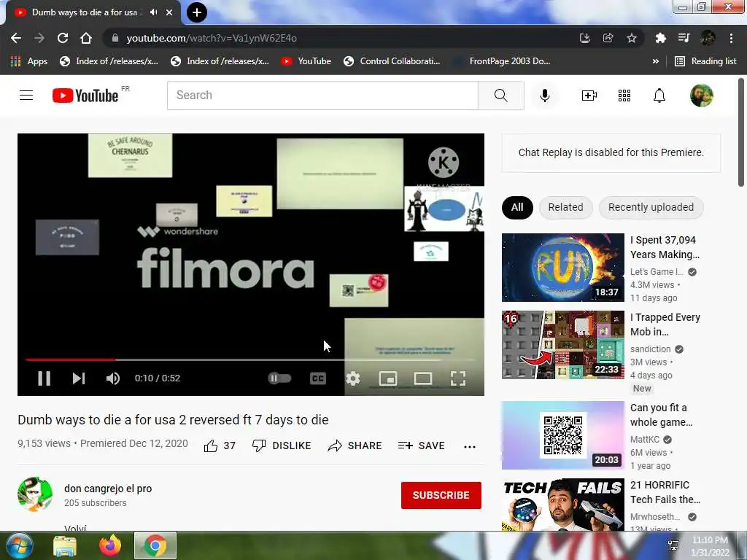The image size is (747, 560).
Task: Open FrontPage 2003 Do... bookmark
Action: click(x=502, y=61)
